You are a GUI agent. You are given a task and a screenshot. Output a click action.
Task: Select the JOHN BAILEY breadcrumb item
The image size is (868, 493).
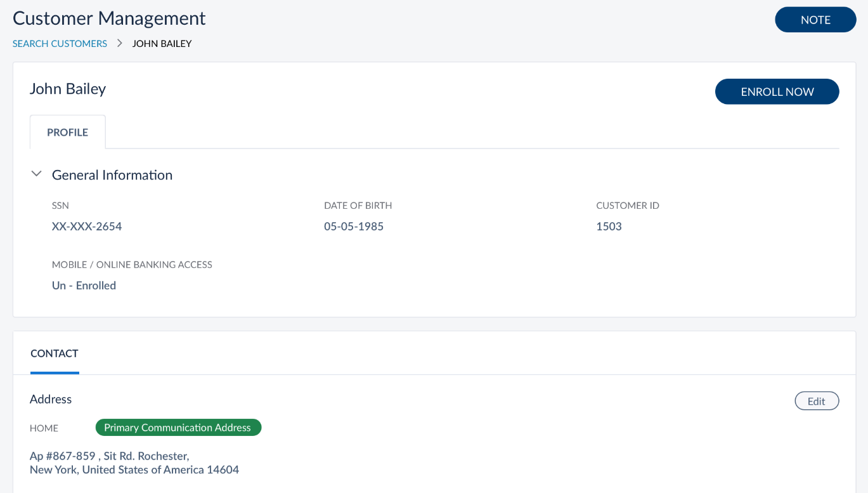point(162,44)
